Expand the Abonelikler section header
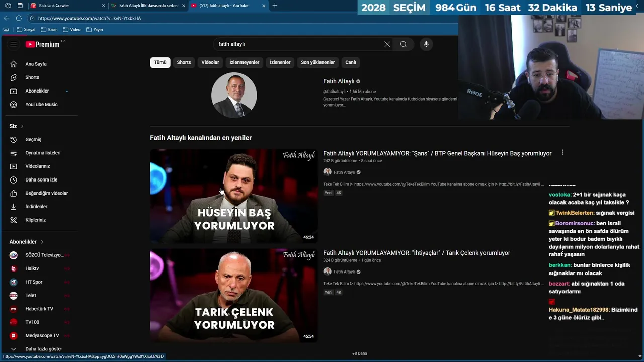The image size is (644, 362). pos(26,242)
